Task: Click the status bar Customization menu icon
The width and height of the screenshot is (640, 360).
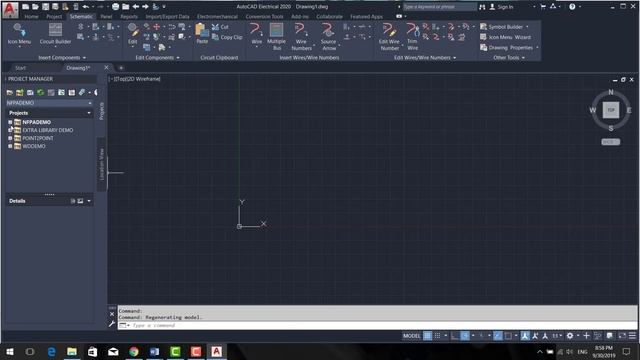Action: pos(632,336)
